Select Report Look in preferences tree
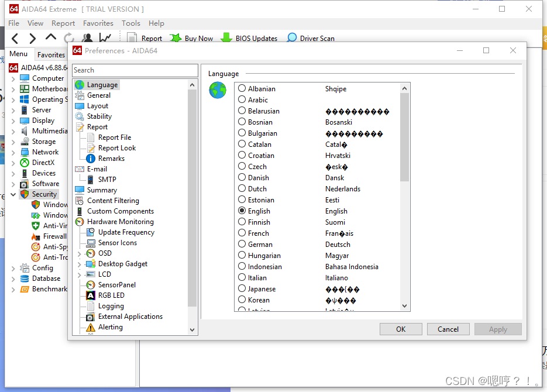The image size is (547, 392). pyautogui.click(x=117, y=148)
